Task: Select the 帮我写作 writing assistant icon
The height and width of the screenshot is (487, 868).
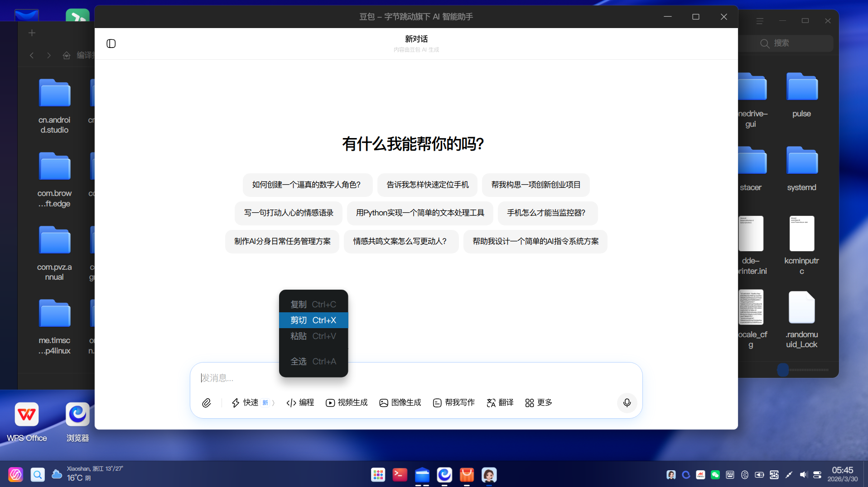Action: [453, 402]
